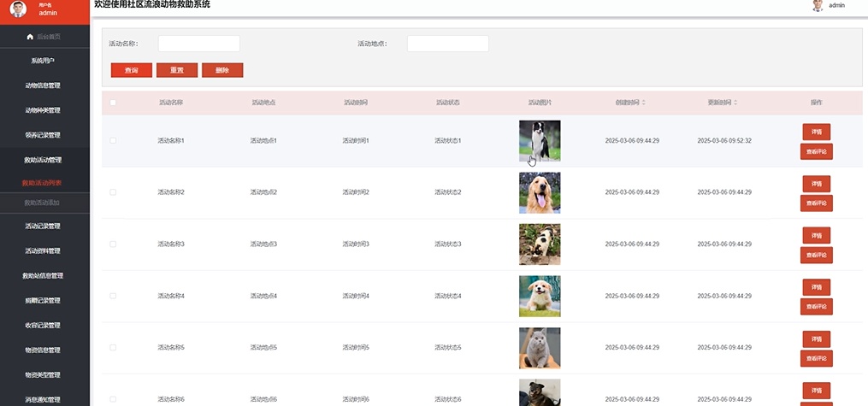Click the red 删除 delete button
This screenshot has width=868, height=406.
[222, 70]
